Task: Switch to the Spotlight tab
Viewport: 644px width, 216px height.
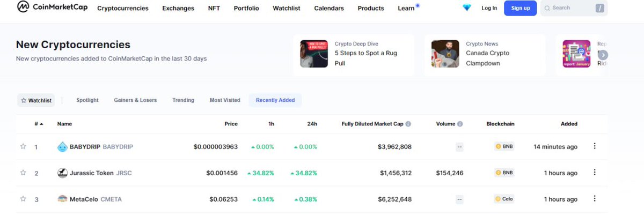Action: coord(87,100)
